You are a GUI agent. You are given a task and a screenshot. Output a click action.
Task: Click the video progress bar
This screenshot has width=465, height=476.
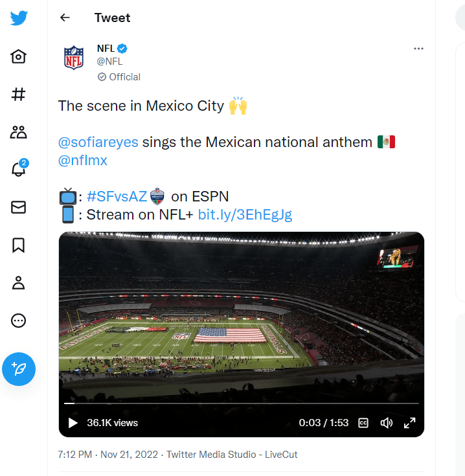[x=241, y=403]
